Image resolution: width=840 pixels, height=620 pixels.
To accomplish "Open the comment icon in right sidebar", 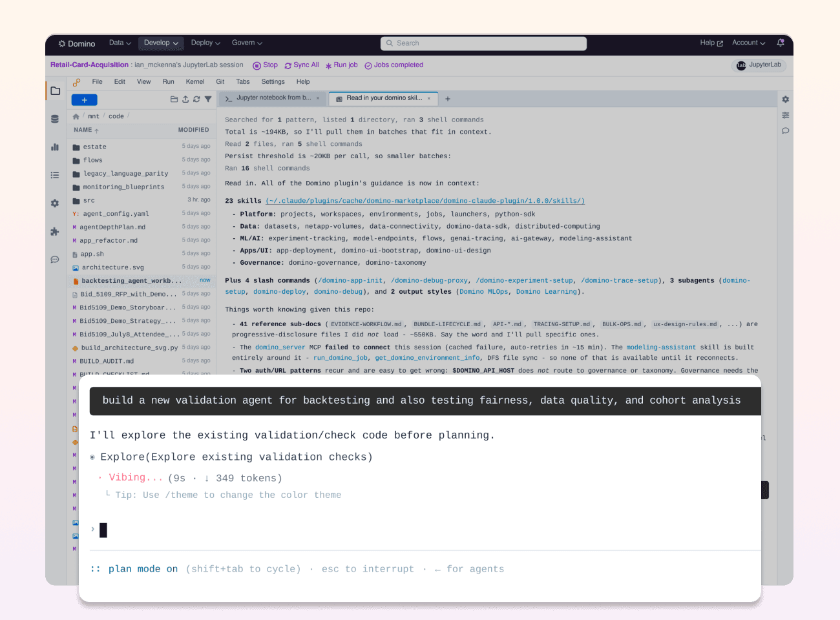I will tap(786, 130).
